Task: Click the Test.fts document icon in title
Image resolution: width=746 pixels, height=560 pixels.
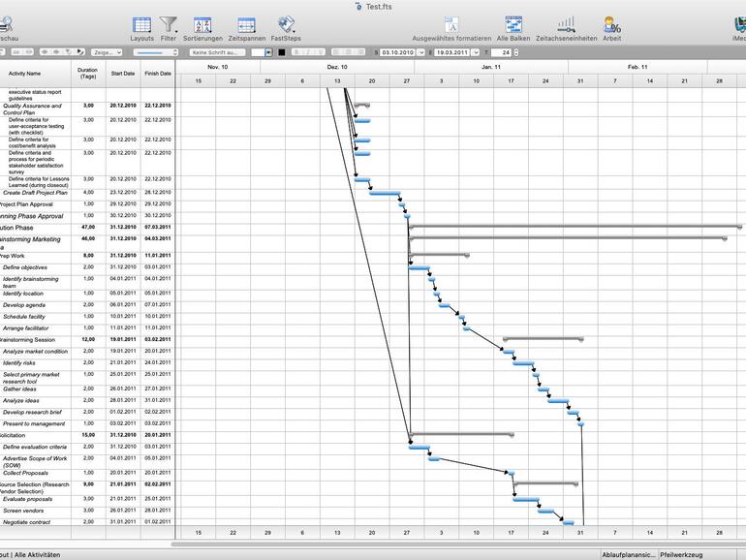Action: (358, 7)
